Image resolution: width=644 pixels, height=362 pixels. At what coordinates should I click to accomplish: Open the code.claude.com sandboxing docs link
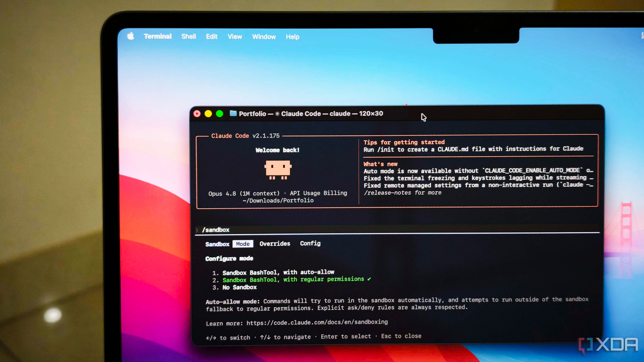click(317, 322)
